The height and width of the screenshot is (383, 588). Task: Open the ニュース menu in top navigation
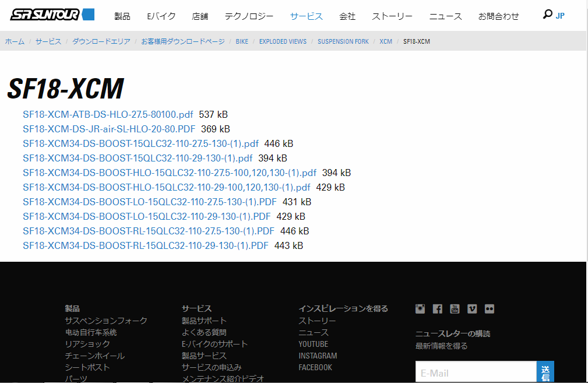445,16
